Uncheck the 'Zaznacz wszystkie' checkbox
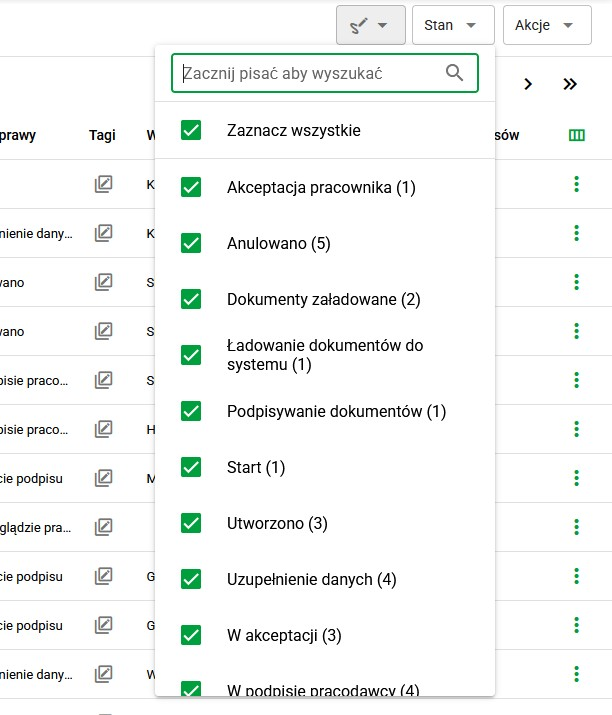This screenshot has width=612, height=715. coord(191,130)
